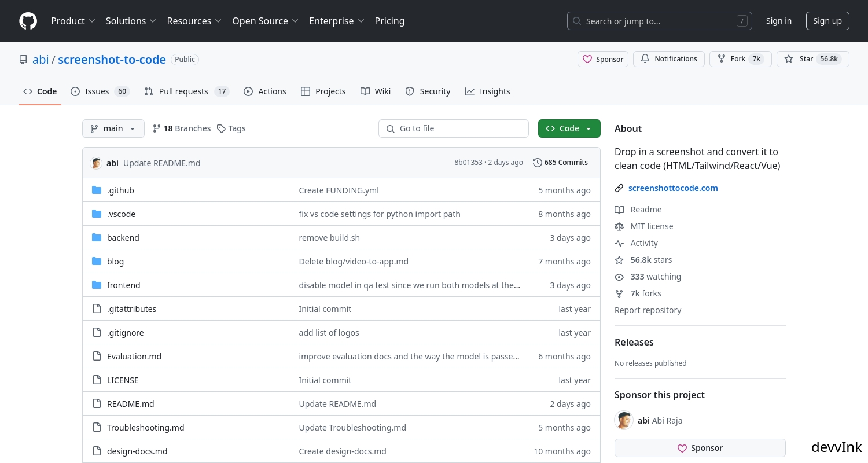This screenshot has height=463, width=868.
Task: Focus the Go to file field
Action: coord(454,128)
